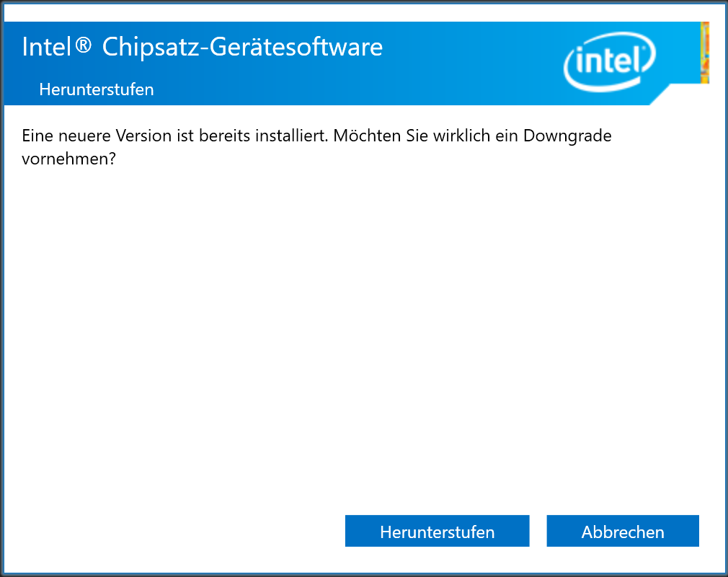This screenshot has height=577, width=728.
Task: Click the Herunterstufen confirmation button
Action: point(437,532)
